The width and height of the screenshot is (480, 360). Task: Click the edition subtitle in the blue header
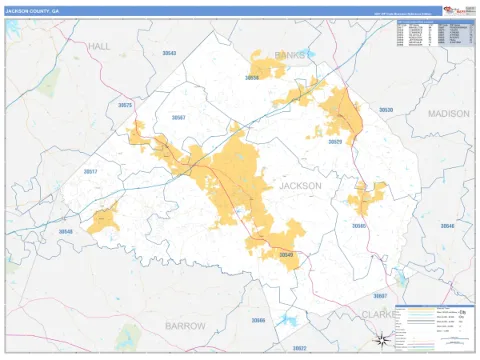coord(402,14)
